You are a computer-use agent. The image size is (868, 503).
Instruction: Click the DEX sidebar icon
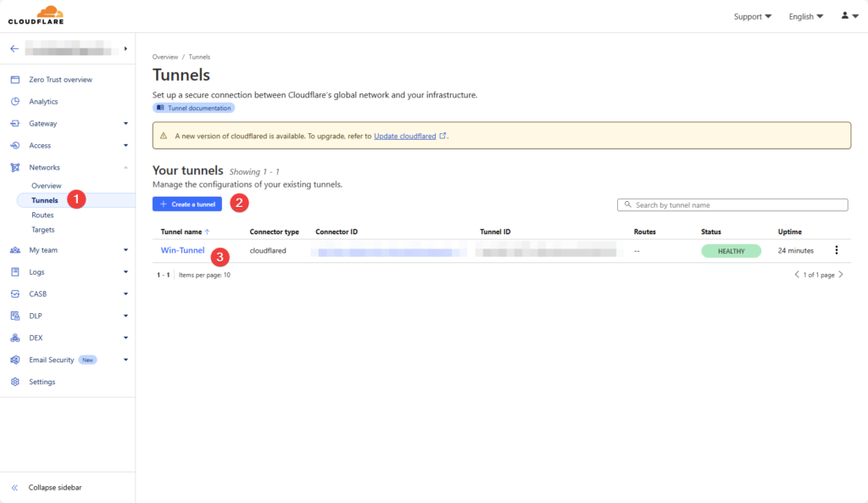15,338
